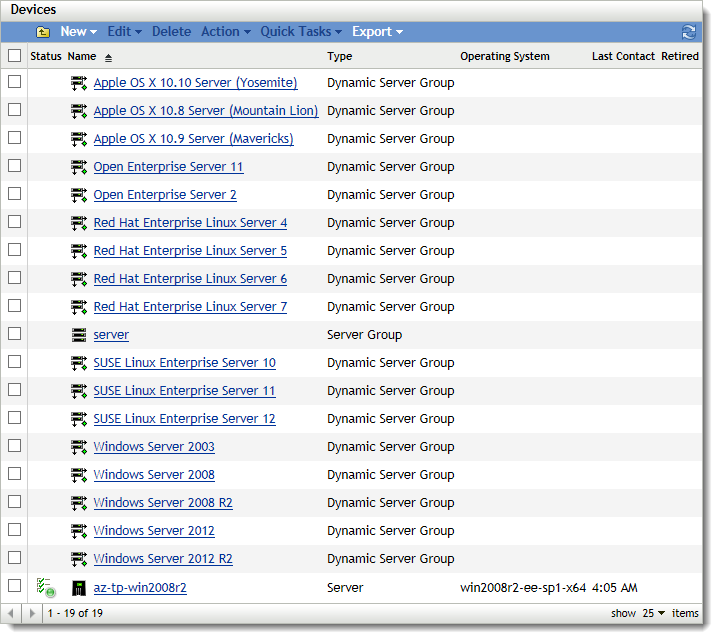The height and width of the screenshot is (639, 718).
Task: Click the 'Server Group' type cell
Action: [x=364, y=335]
